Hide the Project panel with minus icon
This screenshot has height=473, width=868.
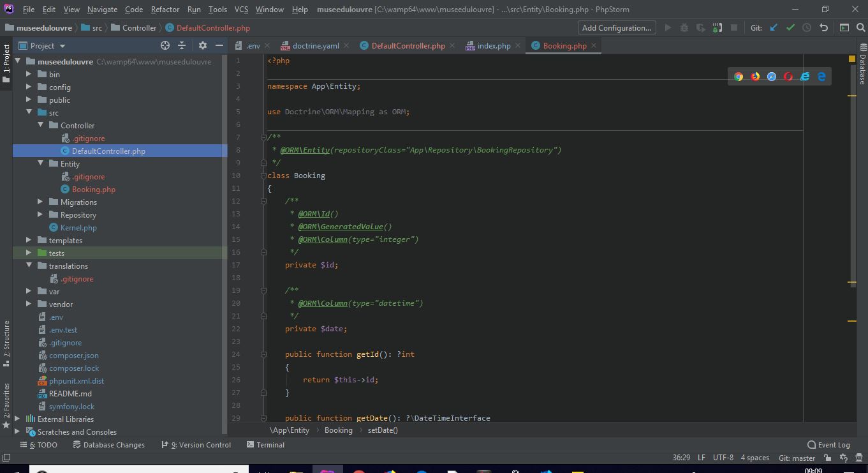pyautogui.click(x=219, y=45)
